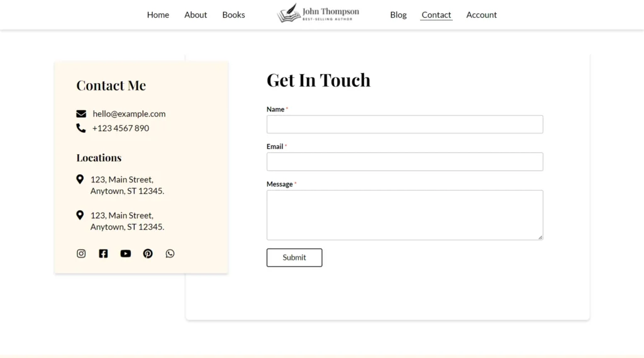Open the Instagram social icon
The width and height of the screenshot is (644, 358).
click(81, 254)
